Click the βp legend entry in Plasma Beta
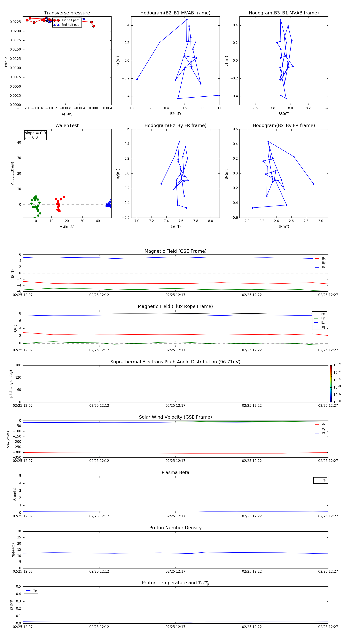Screen dimensions: 351x644 point(320,480)
